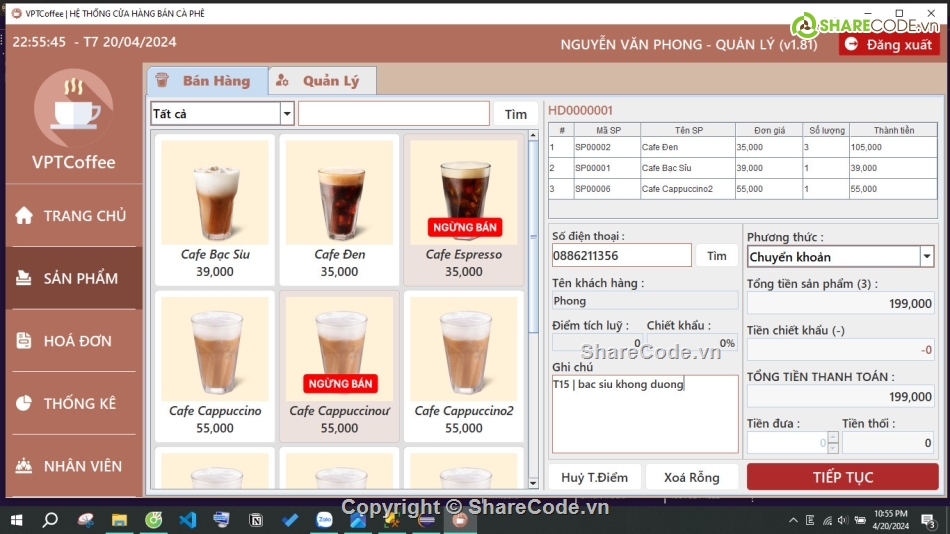Click the taskbar clock 10:55 PM
950x534 pixels.
coord(891,520)
